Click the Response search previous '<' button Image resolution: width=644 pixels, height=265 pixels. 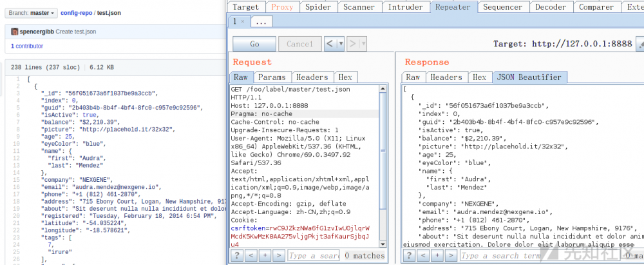pos(423,255)
